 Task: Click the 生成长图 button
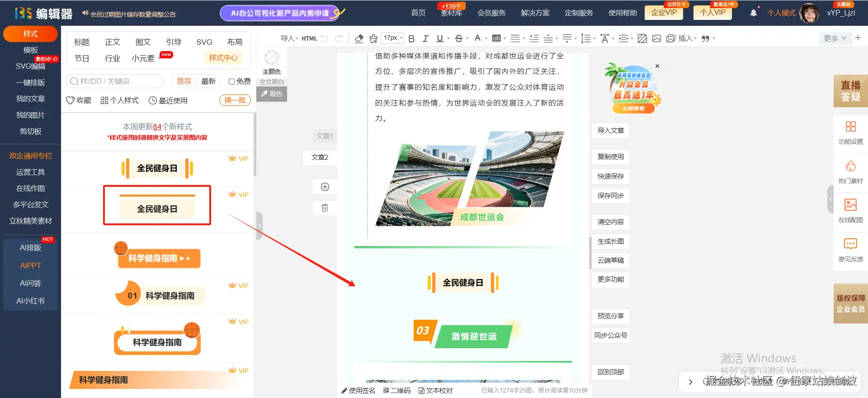pyautogui.click(x=611, y=242)
